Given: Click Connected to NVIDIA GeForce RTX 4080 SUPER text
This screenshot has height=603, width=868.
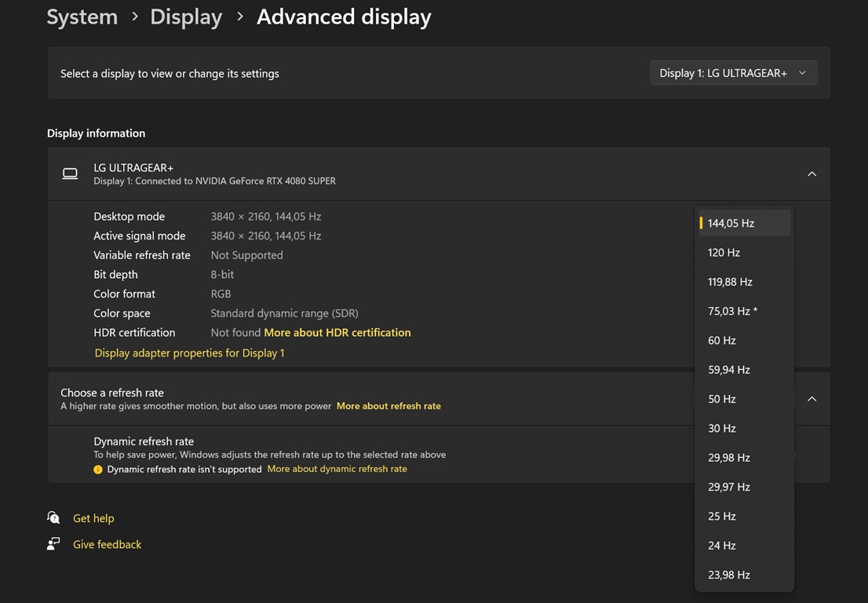Looking at the screenshot, I should 235,181.
